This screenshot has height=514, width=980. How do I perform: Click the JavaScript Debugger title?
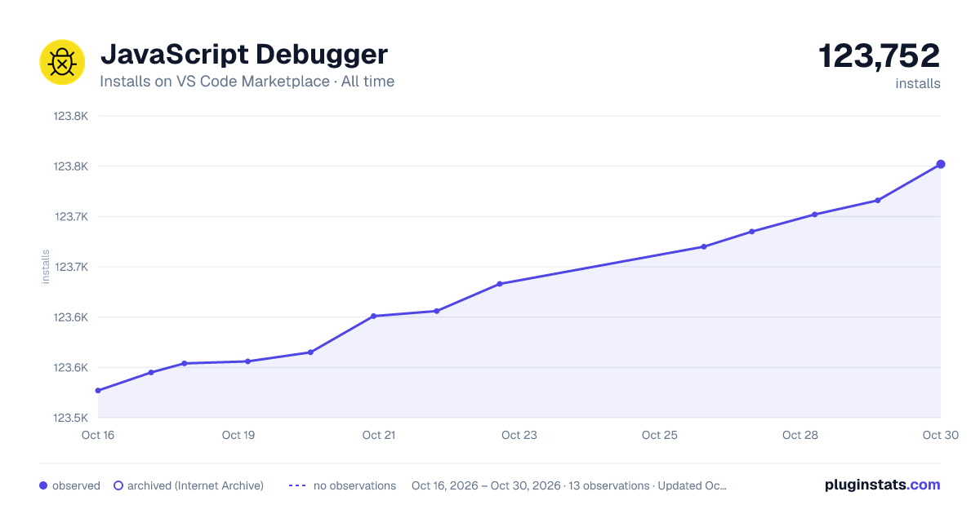pyautogui.click(x=243, y=55)
